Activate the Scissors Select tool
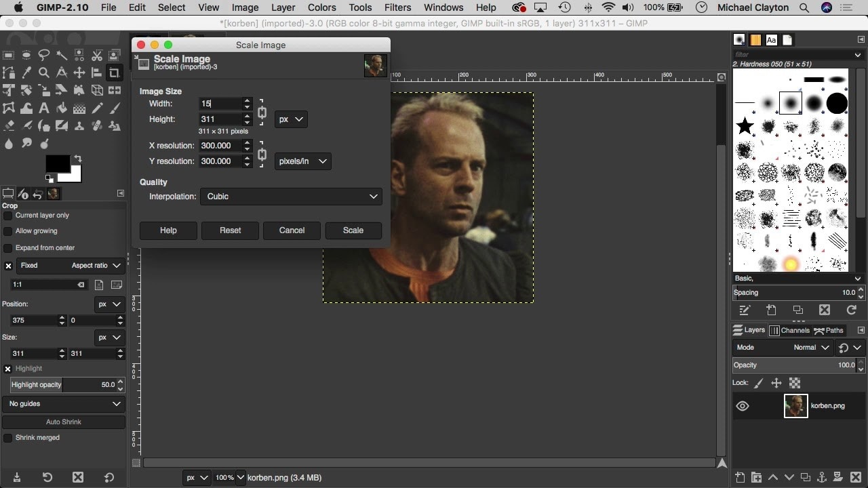Screen dimensions: 868x488 pos(97,55)
